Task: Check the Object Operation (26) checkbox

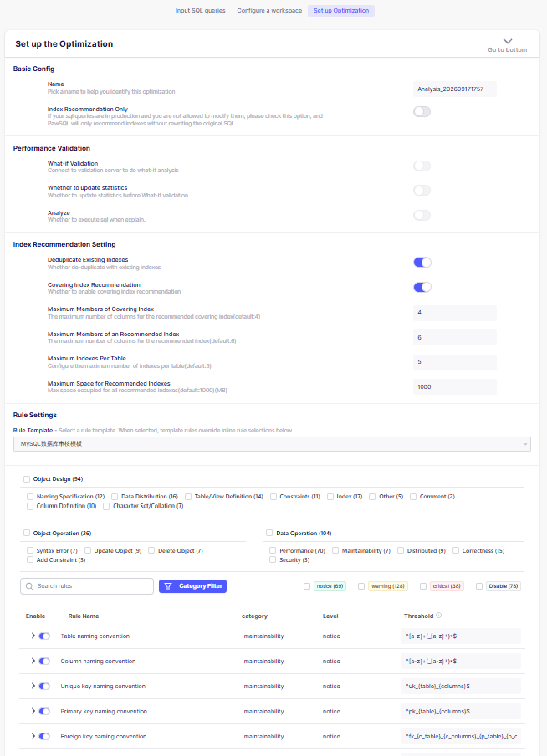Action: tap(27, 533)
